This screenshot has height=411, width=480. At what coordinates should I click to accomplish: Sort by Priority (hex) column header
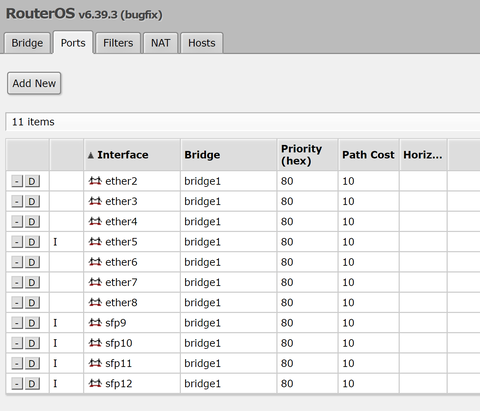coord(307,155)
